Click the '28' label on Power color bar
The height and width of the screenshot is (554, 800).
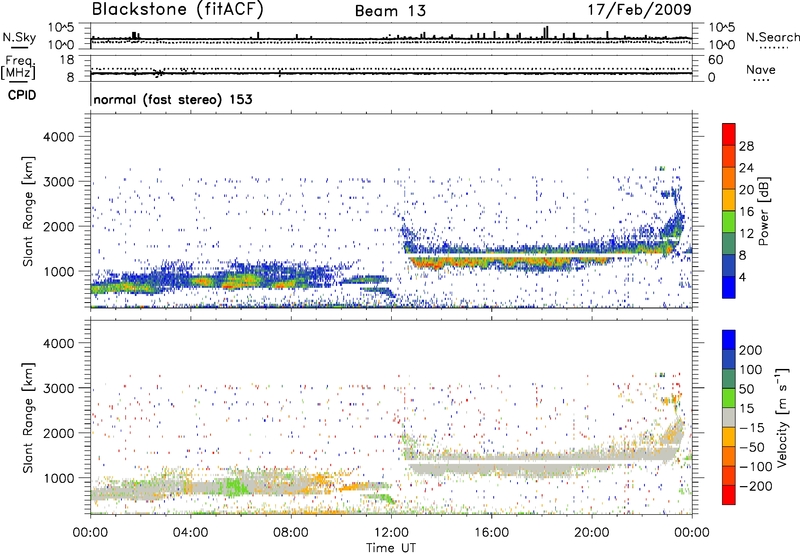[746, 146]
